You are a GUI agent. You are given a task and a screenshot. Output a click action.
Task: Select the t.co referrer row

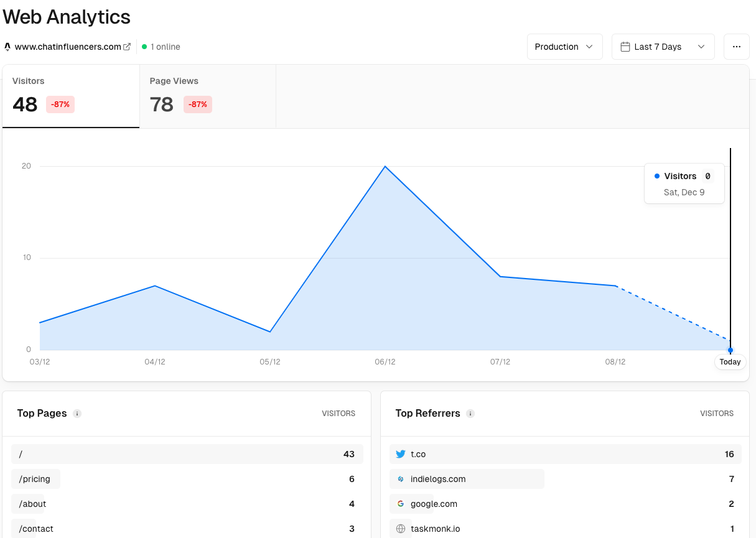pos(565,454)
